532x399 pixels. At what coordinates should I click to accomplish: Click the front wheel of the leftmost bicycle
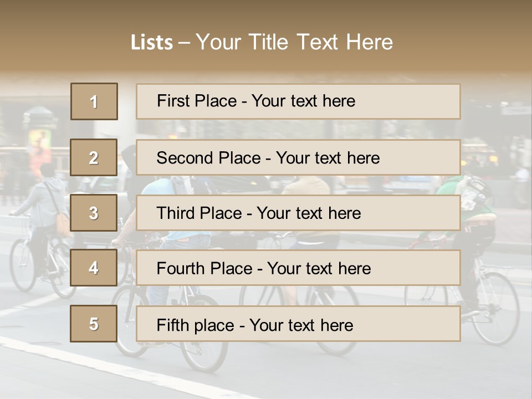pos(22,265)
